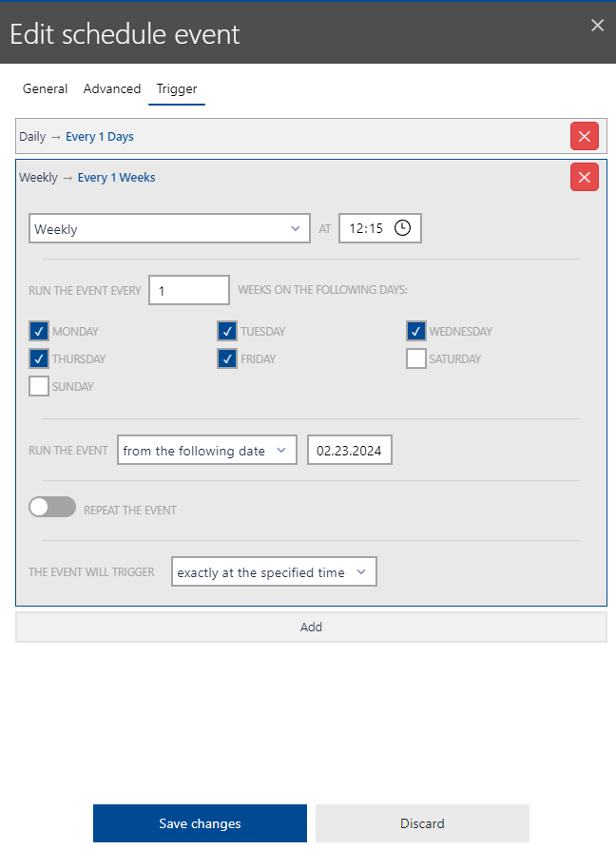Switch to the General tab
The width and height of the screenshot is (616, 850).
pyautogui.click(x=45, y=88)
